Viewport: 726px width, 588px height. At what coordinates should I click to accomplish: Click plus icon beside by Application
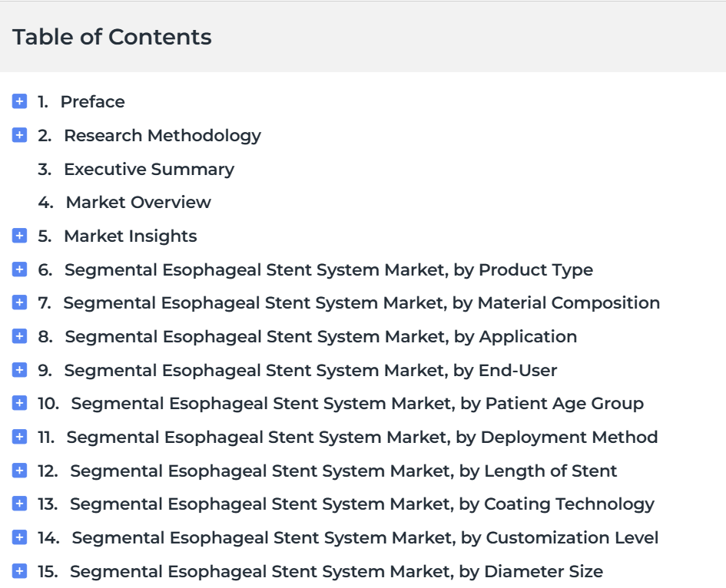point(19,336)
